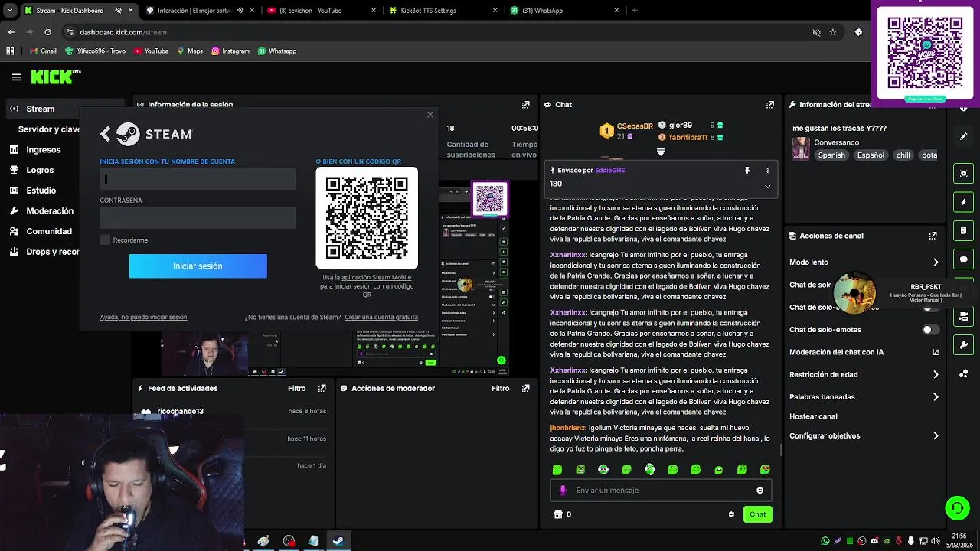
Task: Pop out Acciones de moderador panel
Action: click(x=525, y=388)
